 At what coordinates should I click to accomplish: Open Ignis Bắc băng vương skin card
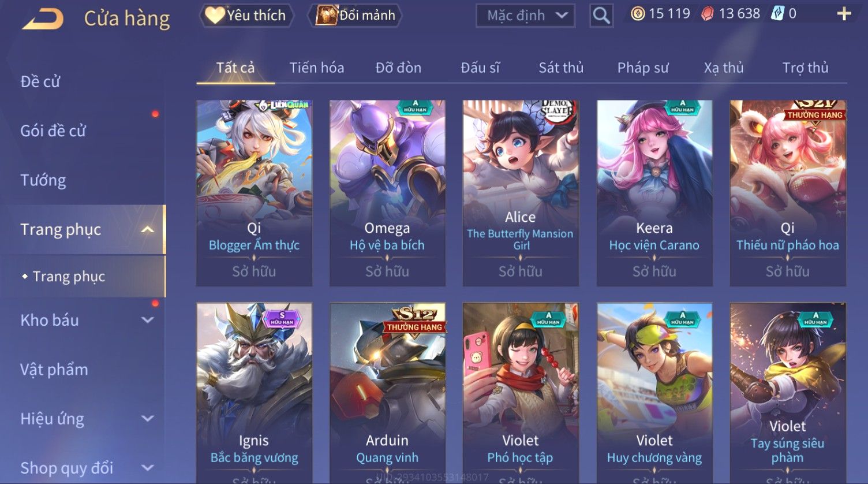point(254,393)
